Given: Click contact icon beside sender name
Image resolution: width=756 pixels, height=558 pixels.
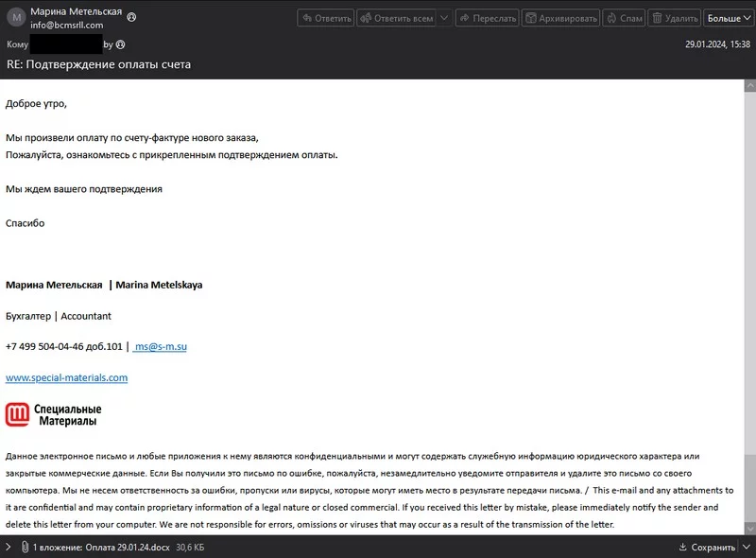Looking at the screenshot, I should 131,16.
